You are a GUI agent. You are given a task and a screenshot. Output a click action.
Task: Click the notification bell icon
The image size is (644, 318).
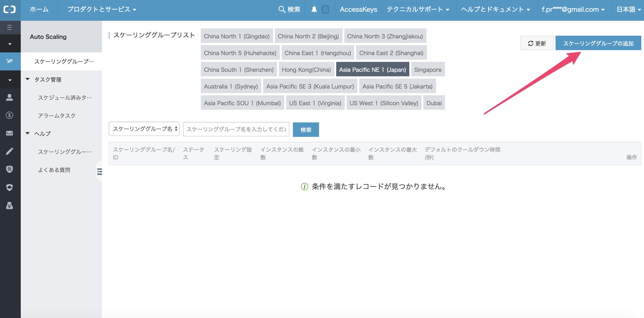pyautogui.click(x=314, y=9)
